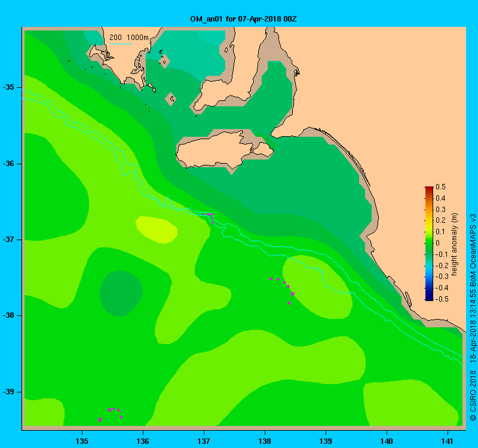Click the magenta drifter markers near 138.3, -37.6
Viewport: 478px width, 448px height.
point(283,290)
